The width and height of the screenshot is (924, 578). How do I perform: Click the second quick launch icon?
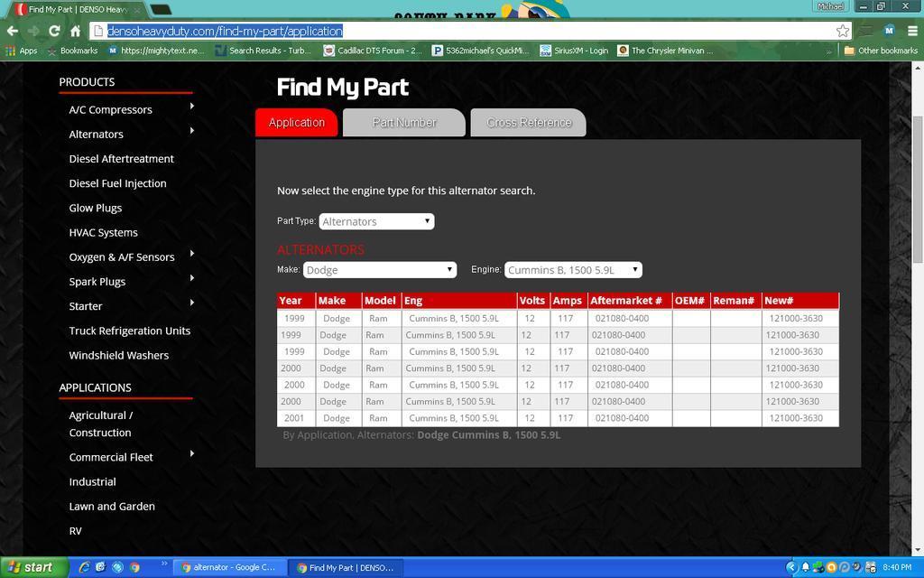101,567
